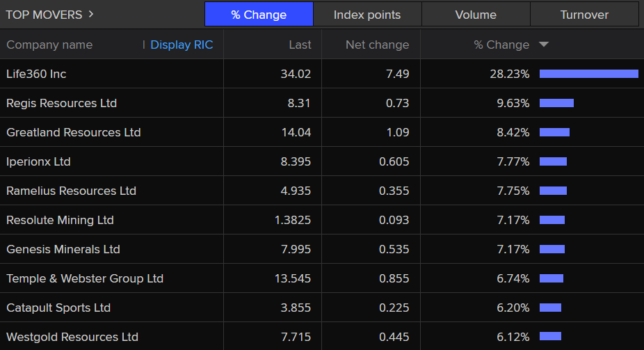Open Westgold Resources Ltd row
This screenshot has height=350, width=644.
[x=72, y=337]
